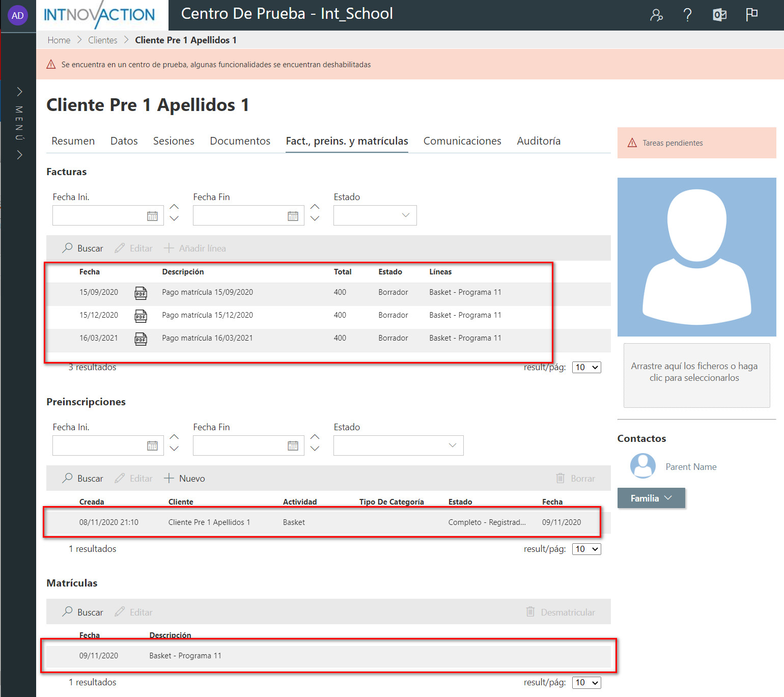The width and height of the screenshot is (784, 697).
Task: Go to Home in breadcrumb
Action: point(59,40)
